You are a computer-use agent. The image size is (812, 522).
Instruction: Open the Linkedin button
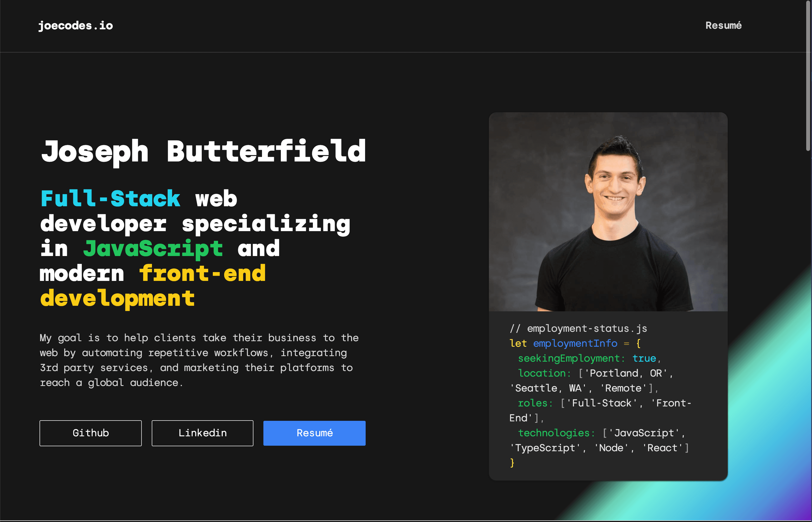pos(202,433)
